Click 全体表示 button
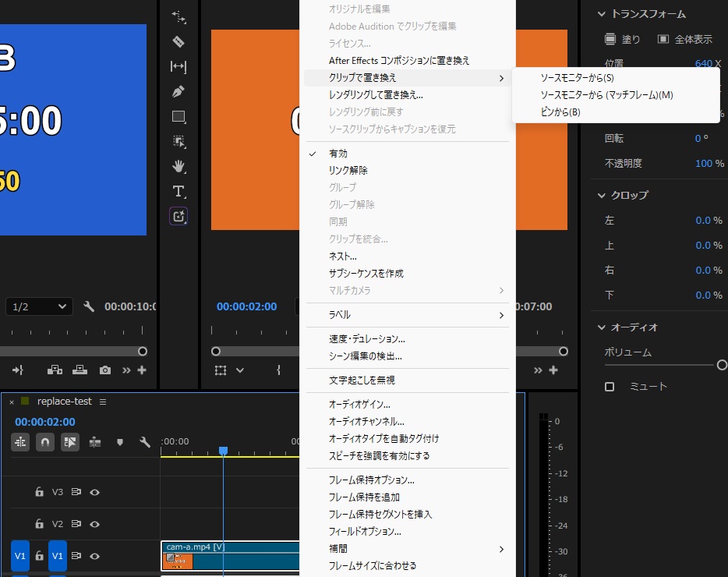This screenshot has height=577, width=728. tap(685, 39)
